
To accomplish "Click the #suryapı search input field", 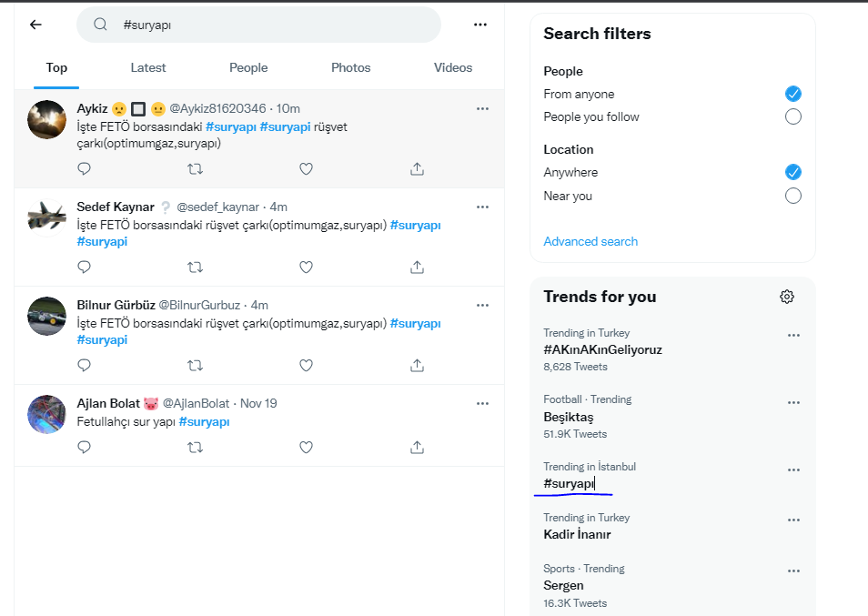I will point(258,25).
